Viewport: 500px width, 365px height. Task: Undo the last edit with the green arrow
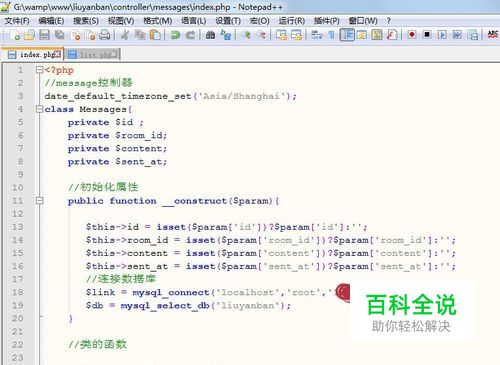[175, 35]
